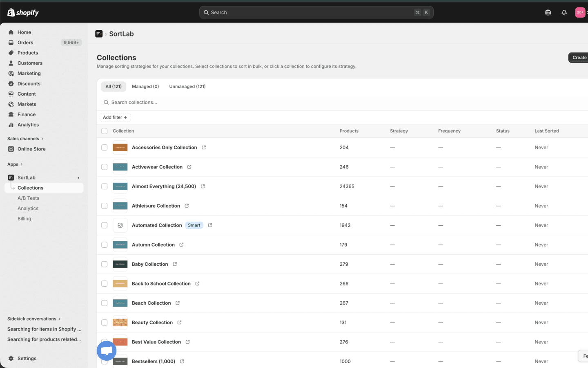Viewport: 588px width, 368px height.
Task: Check the Beach Collection checkbox
Action: (105, 303)
